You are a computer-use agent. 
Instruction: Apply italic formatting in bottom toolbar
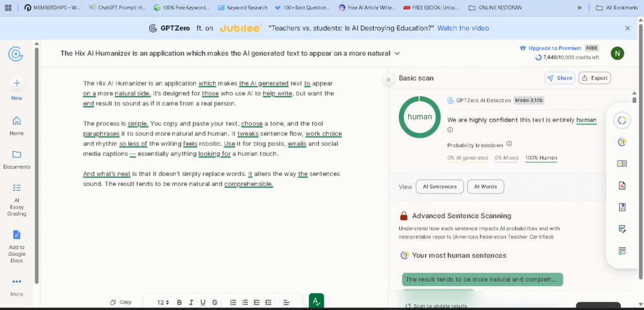point(191,302)
